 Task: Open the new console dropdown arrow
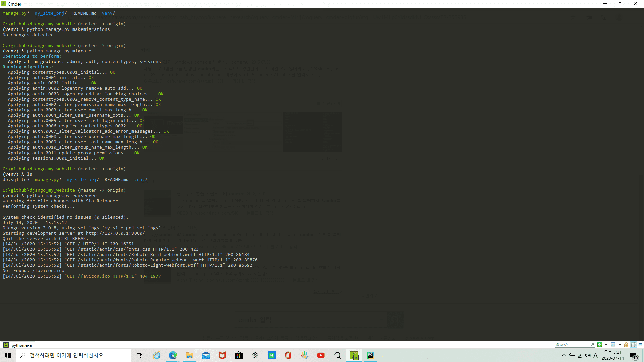pos(606,345)
